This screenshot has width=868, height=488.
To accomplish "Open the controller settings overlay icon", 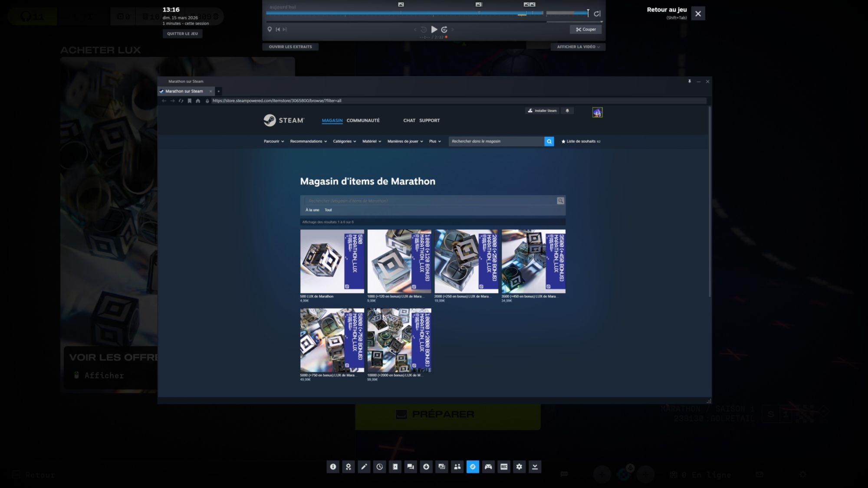I will tap(488, 467).
